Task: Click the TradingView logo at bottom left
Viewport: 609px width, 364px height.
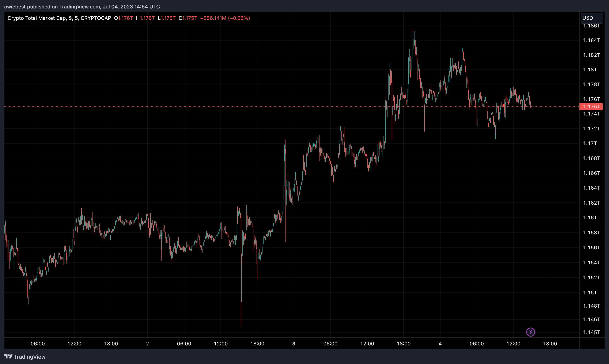Action: [x=25, y=357]
